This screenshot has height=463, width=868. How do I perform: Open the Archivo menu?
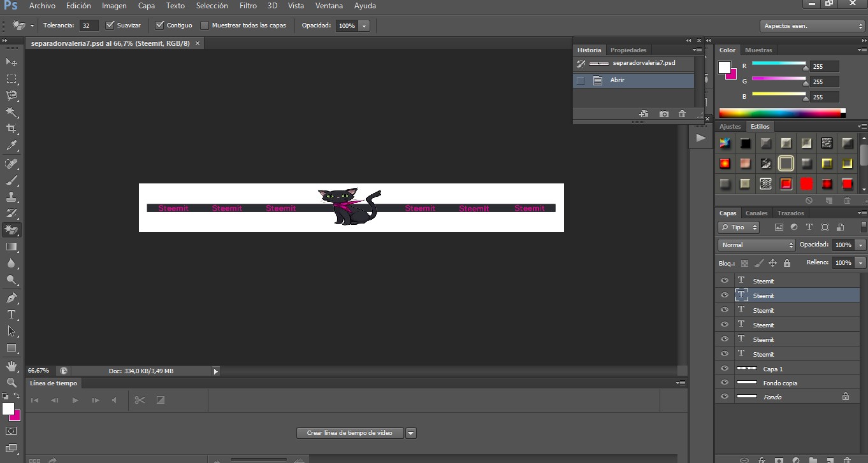(42, 6)
